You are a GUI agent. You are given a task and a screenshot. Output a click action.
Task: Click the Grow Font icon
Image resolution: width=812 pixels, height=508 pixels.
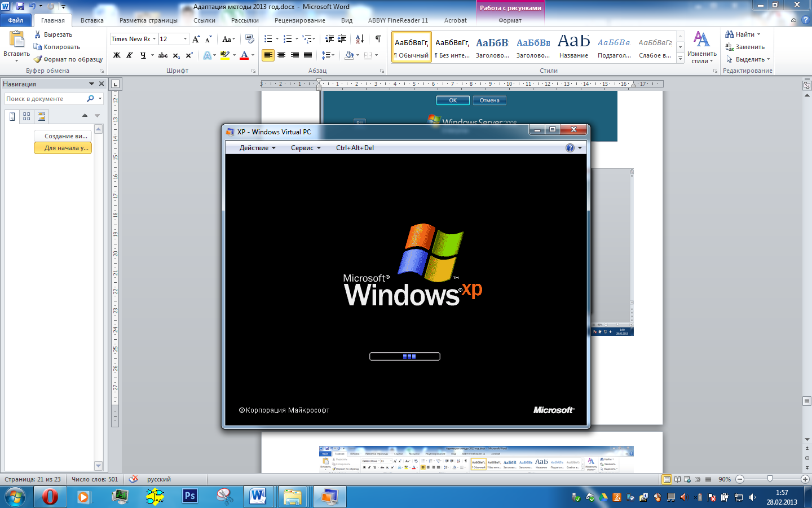196,39
